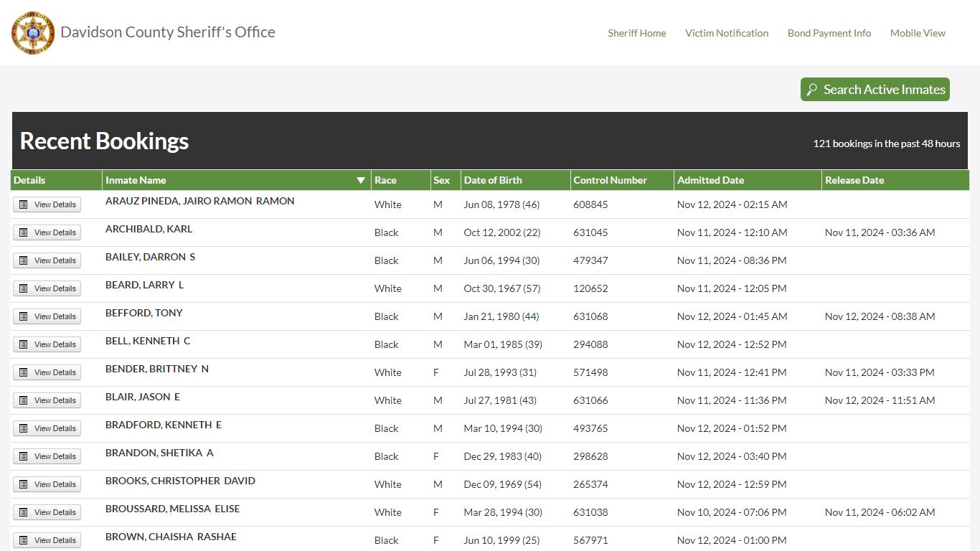Select the name BROUSSARD, MELISSA ELISE
The image size is (980, 551).
(173, 509)
